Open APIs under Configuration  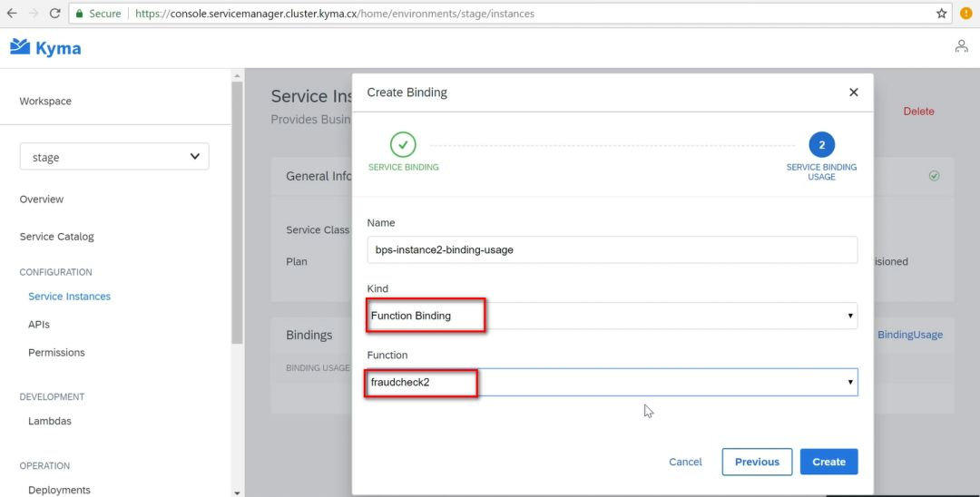coord(39,325)
